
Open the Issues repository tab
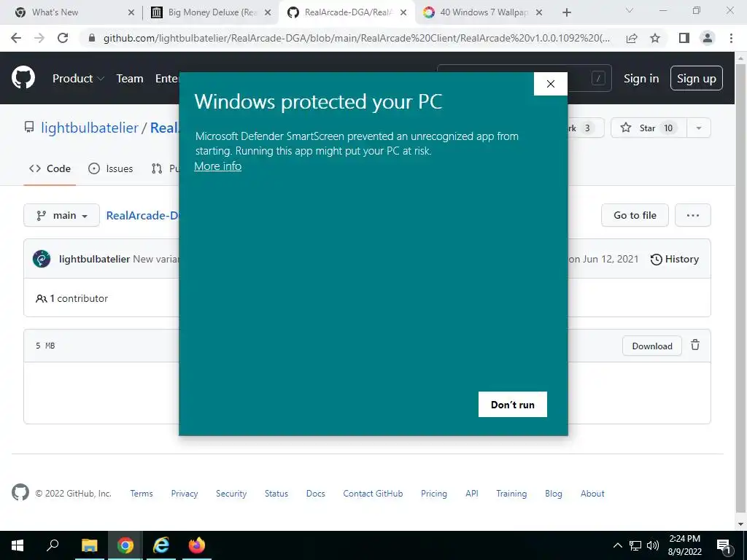tap(111, 168)
